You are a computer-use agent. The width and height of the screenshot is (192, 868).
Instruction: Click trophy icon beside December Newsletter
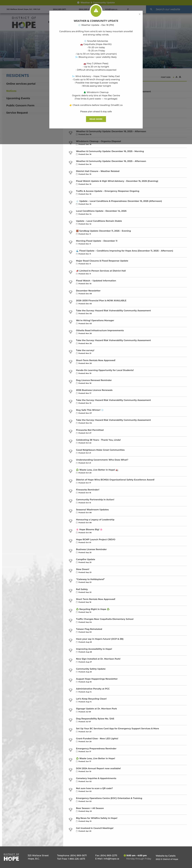71,292
